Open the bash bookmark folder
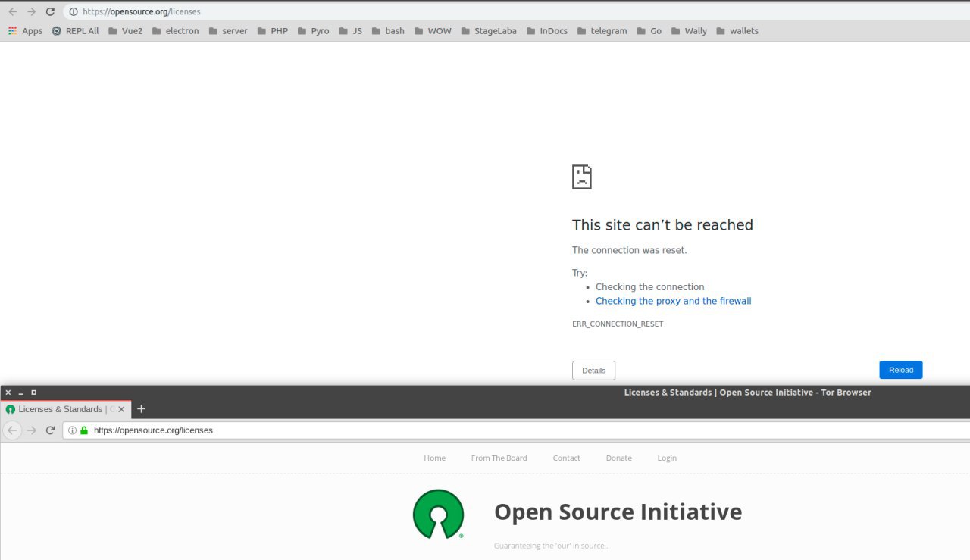Screen dimensions: 970x560 [x=387, y=31]
